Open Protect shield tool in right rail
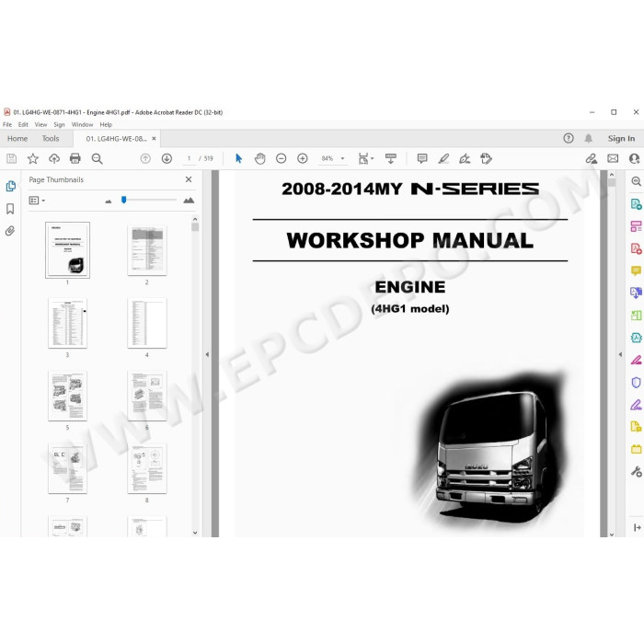 (x=636, y=383)
